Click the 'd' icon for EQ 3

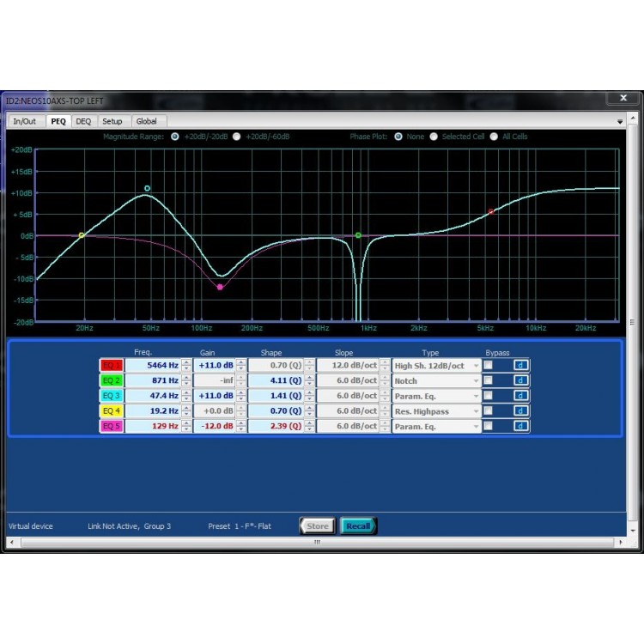click(521, 396)
